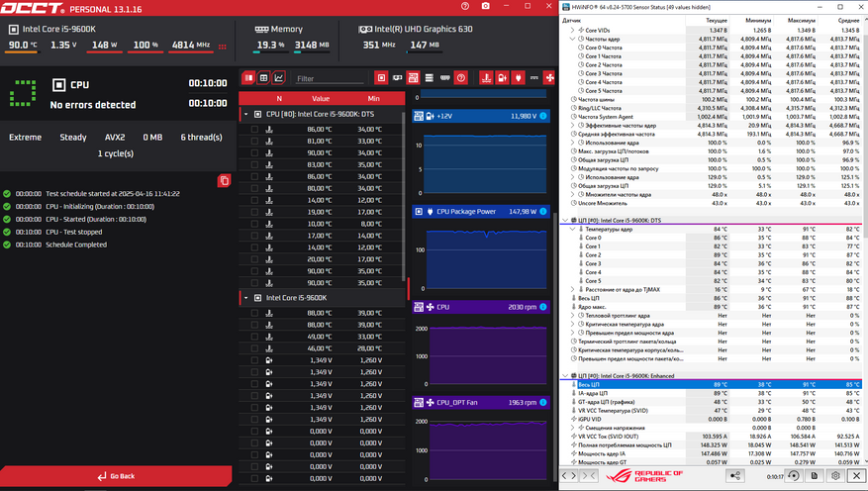Tick the checkbox for the 49,00 °C row

click(x=254, y=337)
